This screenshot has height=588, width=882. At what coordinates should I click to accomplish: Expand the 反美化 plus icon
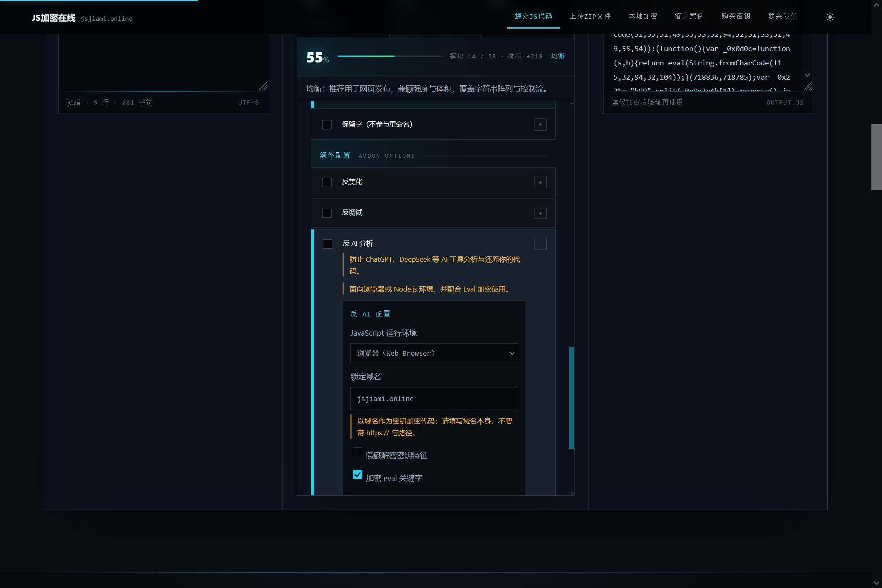tap(540, 183)
